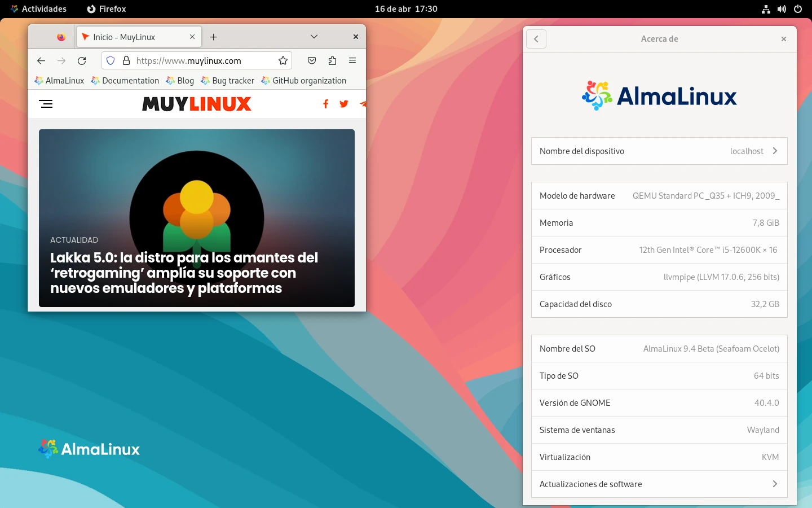Click the Memoria 7,8 GiB value
The height and width of the screenshot is (508, 812).
coord(766,223)
